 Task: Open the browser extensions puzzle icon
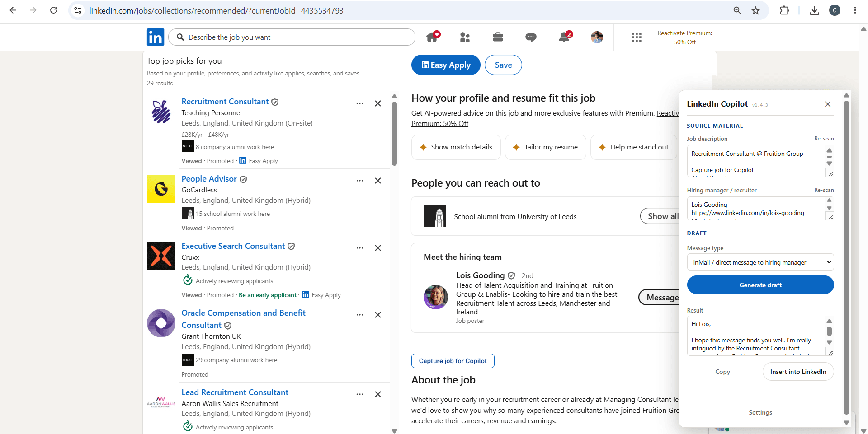(x=784, y=10)
